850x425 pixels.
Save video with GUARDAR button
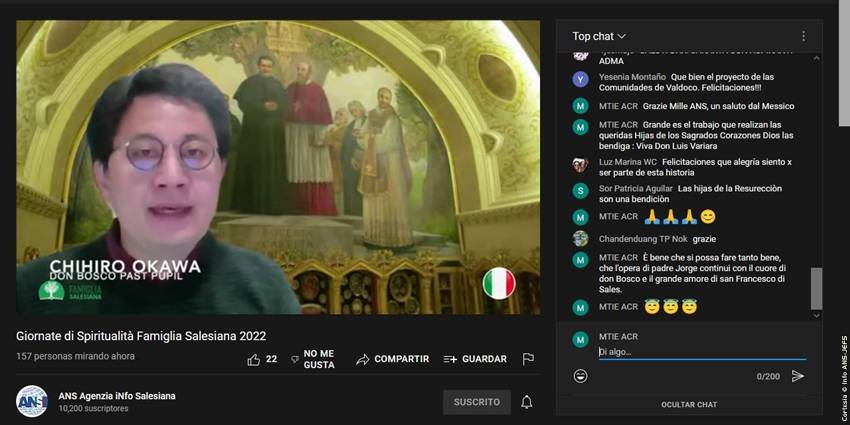point(475,359)
